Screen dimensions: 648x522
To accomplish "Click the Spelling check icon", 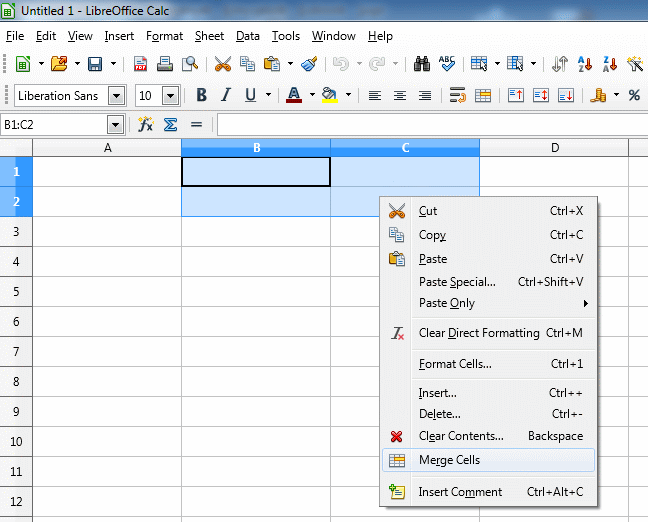I will click(x=446, y=64).
